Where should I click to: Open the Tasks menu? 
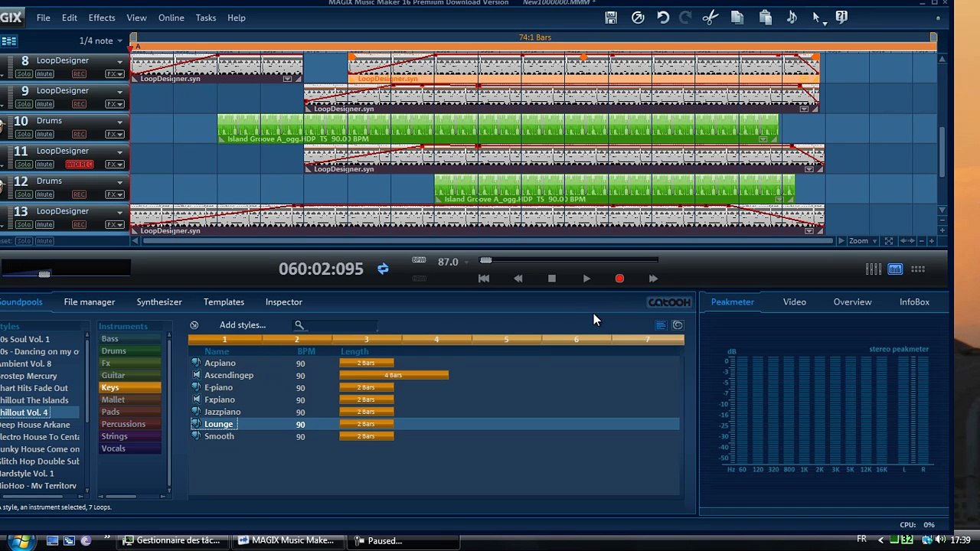(206, 18)
